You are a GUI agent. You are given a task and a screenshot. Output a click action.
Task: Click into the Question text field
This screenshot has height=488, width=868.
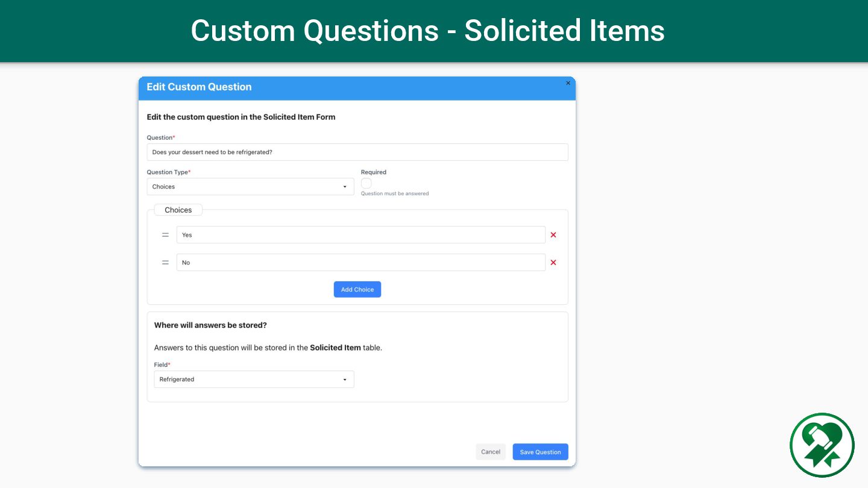pos(357,152)
